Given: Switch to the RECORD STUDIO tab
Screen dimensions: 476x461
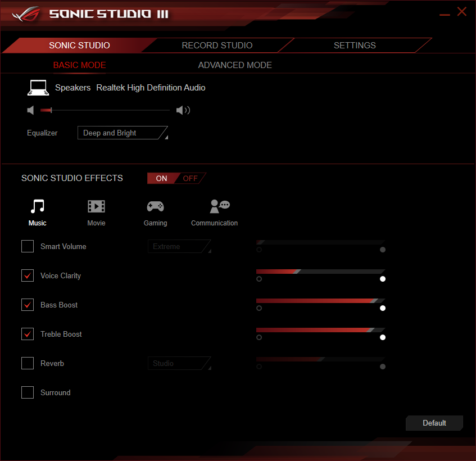Looking at the screenshot, I should (x=217, y=45).
